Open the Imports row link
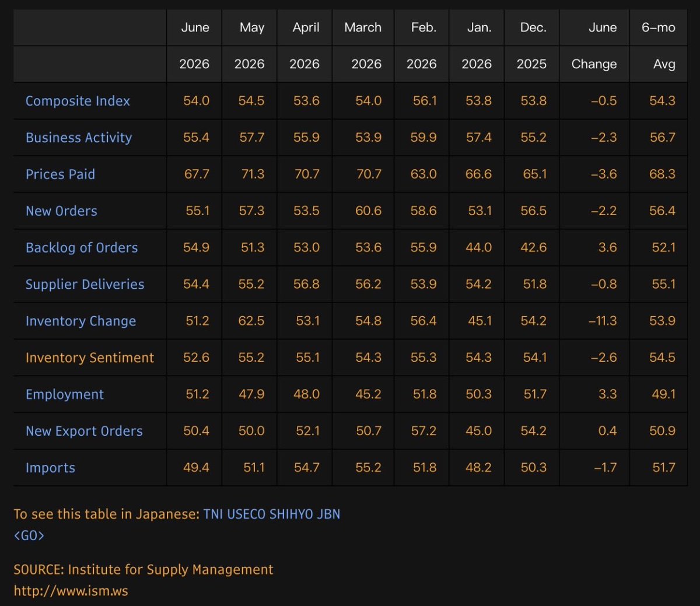The image size is (700, 606). [x=50, y=468]
